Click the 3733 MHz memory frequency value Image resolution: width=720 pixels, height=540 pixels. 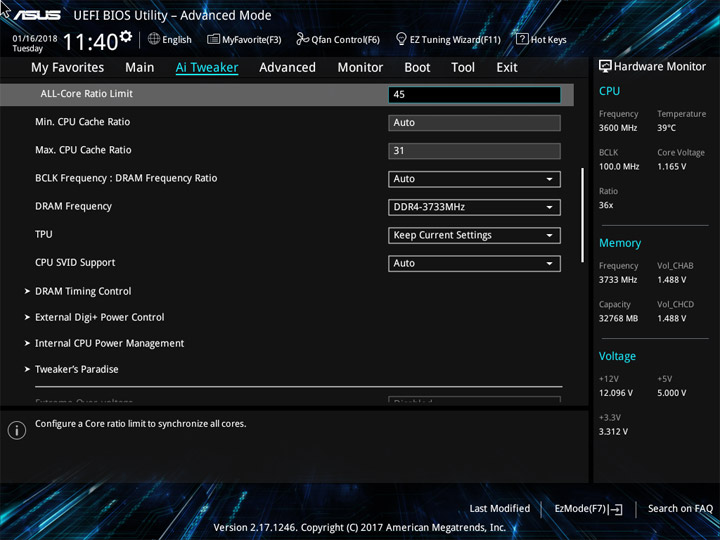pyautogui.click(x=618, y=280)
